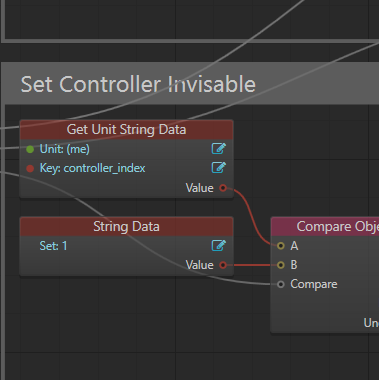Screen dimensions: 379x380
Task: Click the Unit: (me) field text
Action: (64, 149)
